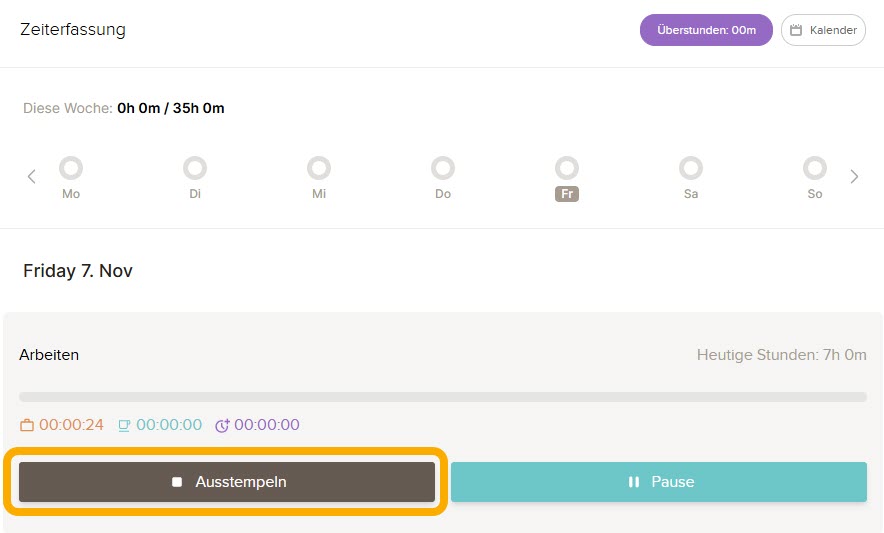Click the stop square icon on Ausstempeln
884x533 pixels.
[x=177, y=482]
